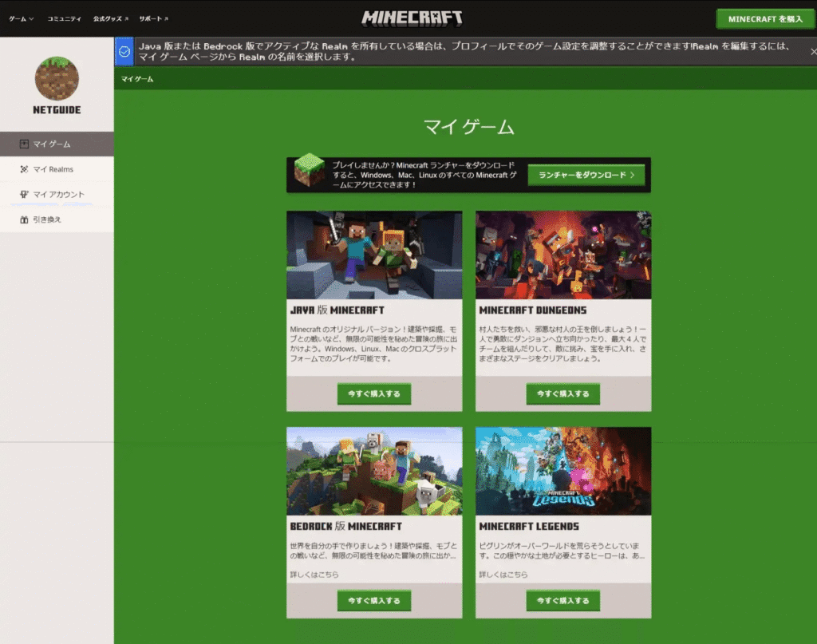
Task: Buy Minecraft Dungeons with 今すぐ購入する
Action: point(562,394)
